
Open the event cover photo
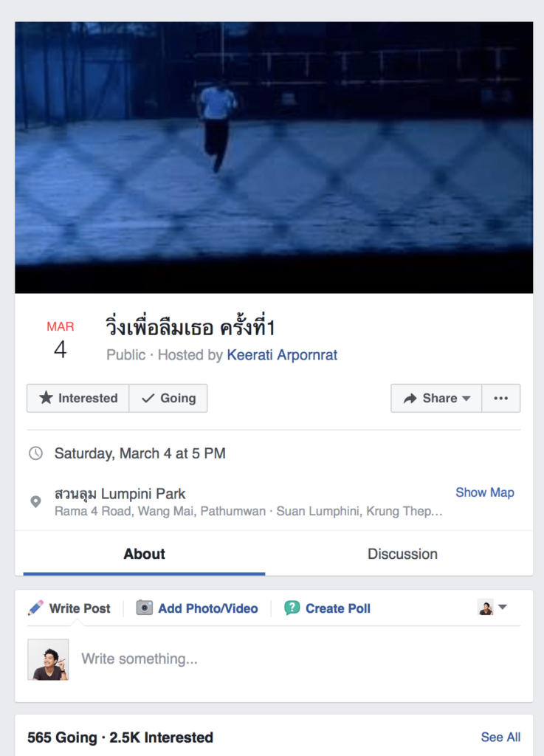pos(274,157)
